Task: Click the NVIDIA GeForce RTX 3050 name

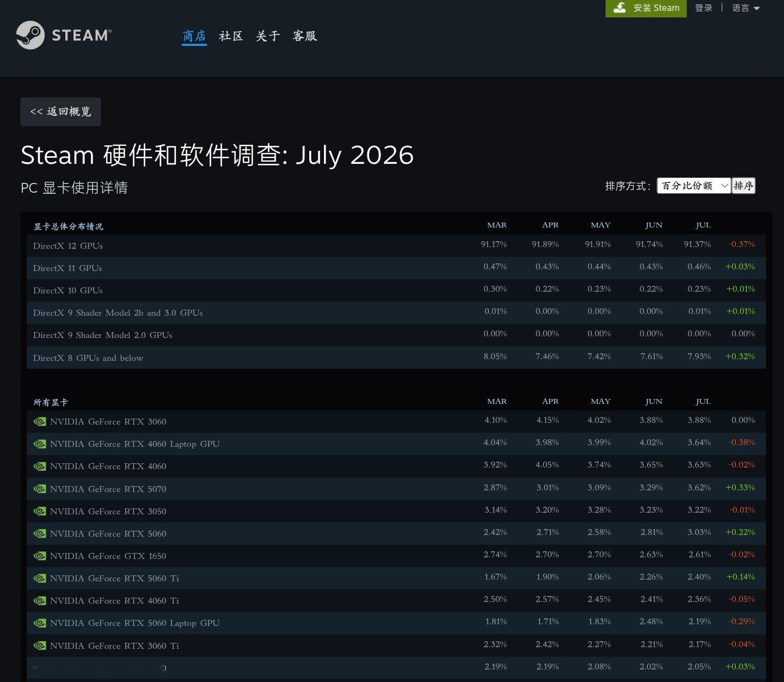Action: click(x=108, y=511)
